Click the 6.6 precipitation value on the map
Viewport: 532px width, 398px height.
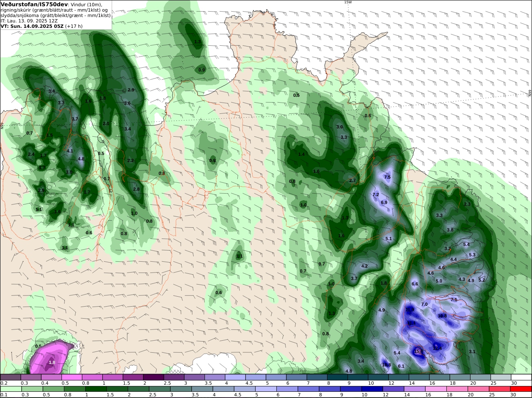point(415,284)
